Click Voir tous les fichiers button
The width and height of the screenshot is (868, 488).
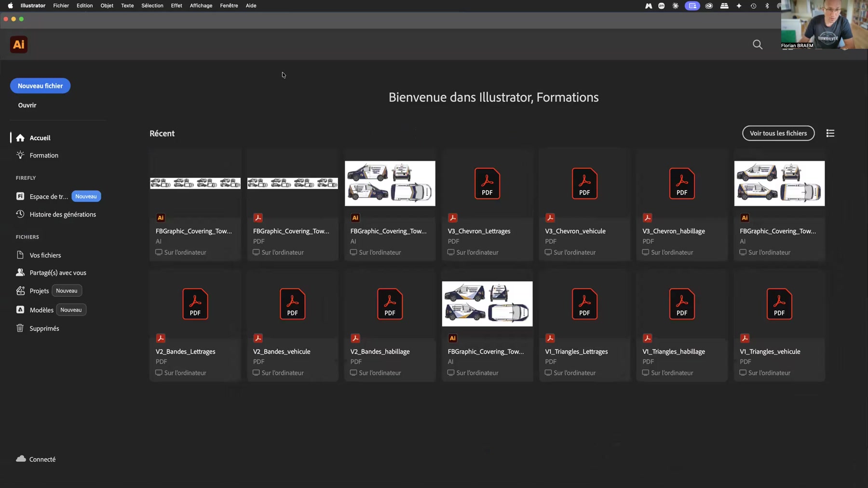tap(778, 133)
